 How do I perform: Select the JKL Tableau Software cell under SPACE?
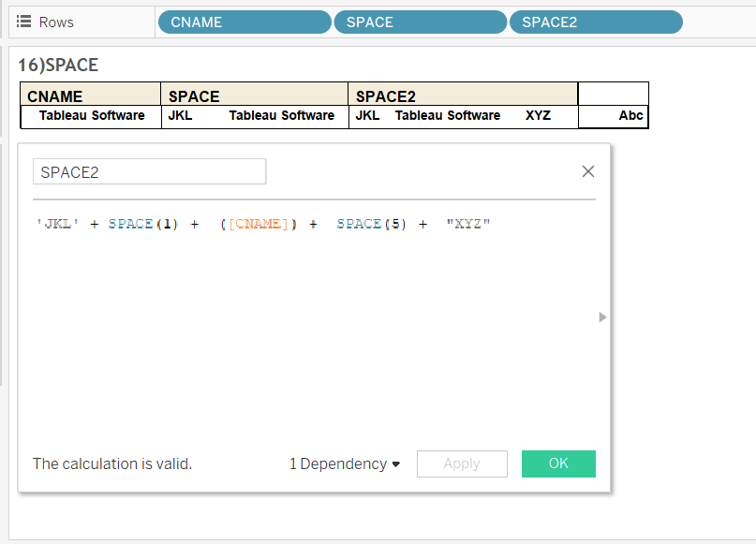point(255,117)
